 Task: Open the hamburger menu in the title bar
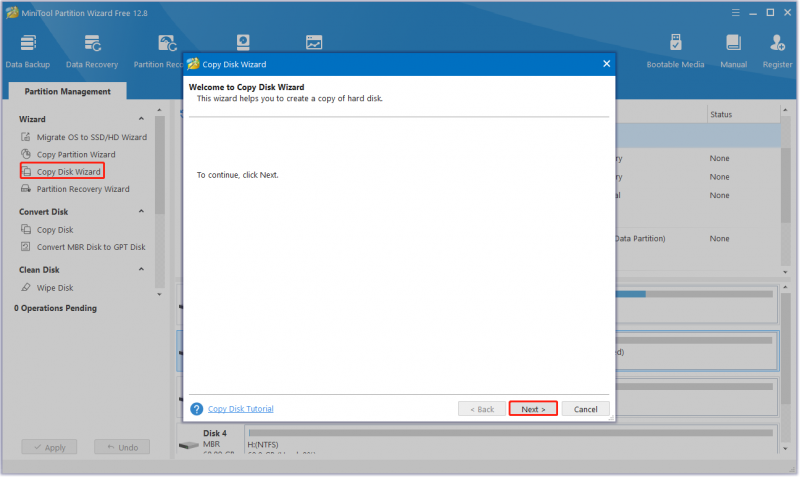(x=735, y=13)
